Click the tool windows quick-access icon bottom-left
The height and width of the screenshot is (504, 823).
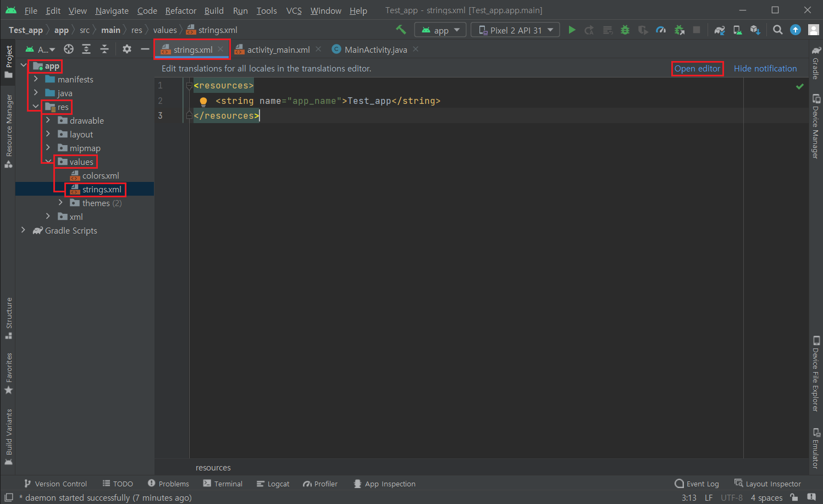click(8, 497)
